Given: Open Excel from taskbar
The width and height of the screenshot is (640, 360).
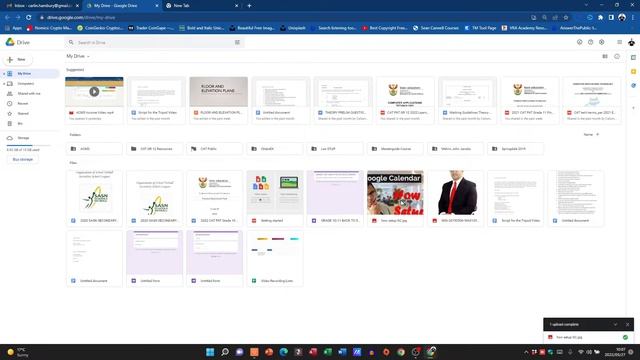Looking at the screenshot, I should (327, 352).
